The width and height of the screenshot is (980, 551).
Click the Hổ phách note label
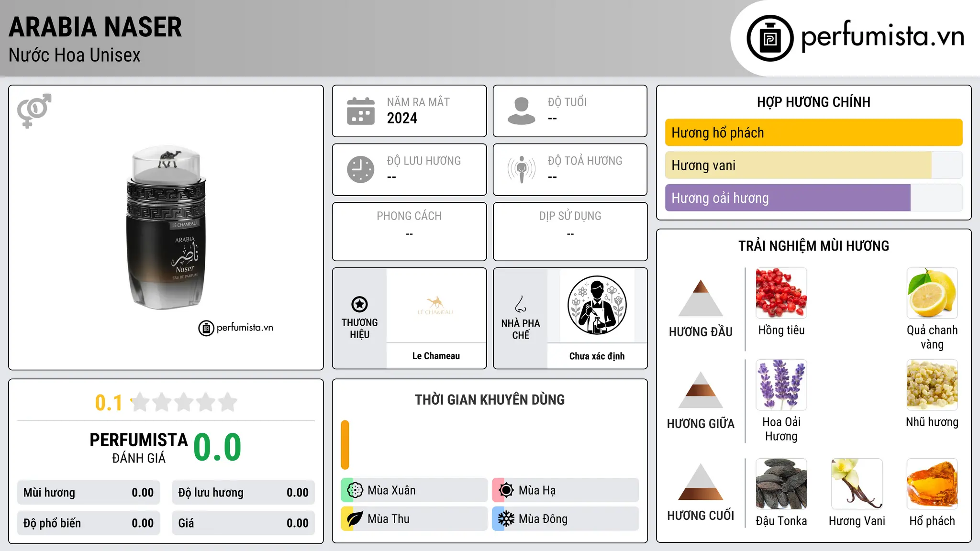932,521
